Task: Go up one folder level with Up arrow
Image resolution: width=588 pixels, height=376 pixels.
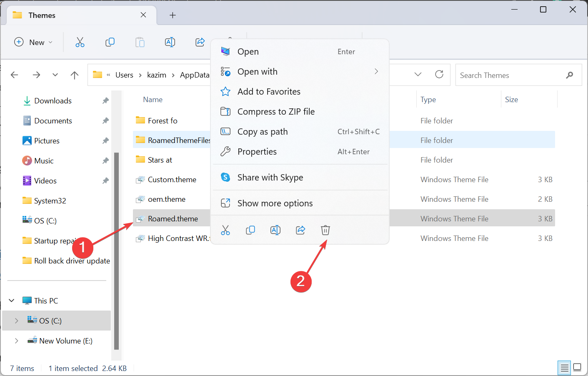Action: click(75, 75)
